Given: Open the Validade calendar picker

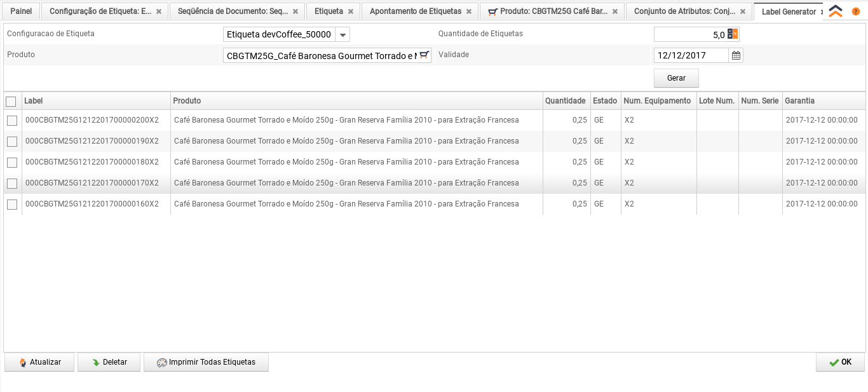Looking at the screenshot, I should pos(736,55).
